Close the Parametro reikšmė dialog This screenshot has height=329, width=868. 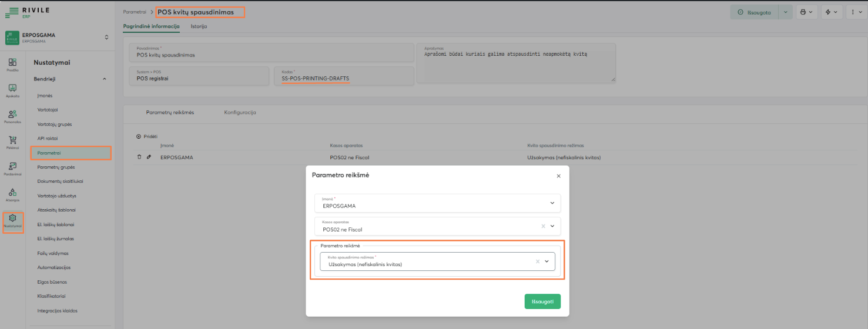click(558, 176)
